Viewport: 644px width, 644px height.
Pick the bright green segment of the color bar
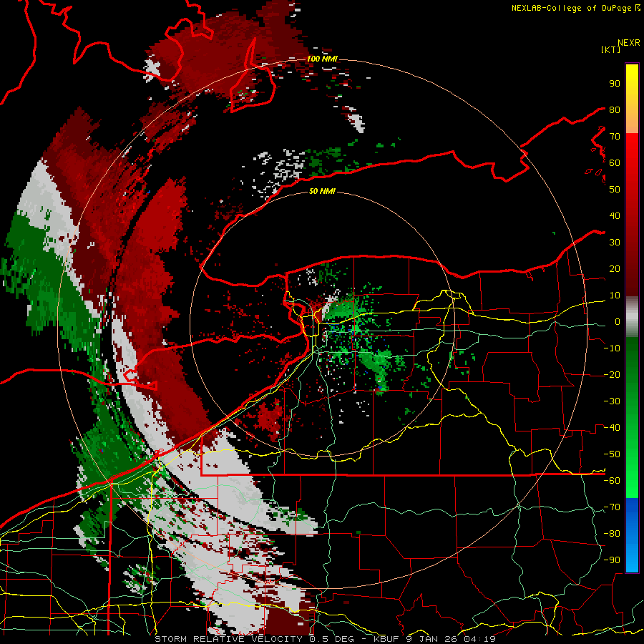point(632,472)
